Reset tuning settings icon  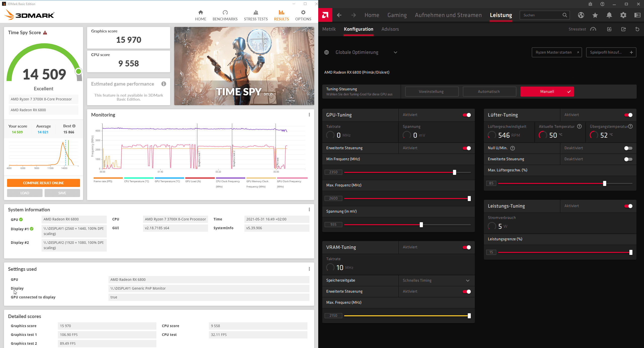coord(637,29)
